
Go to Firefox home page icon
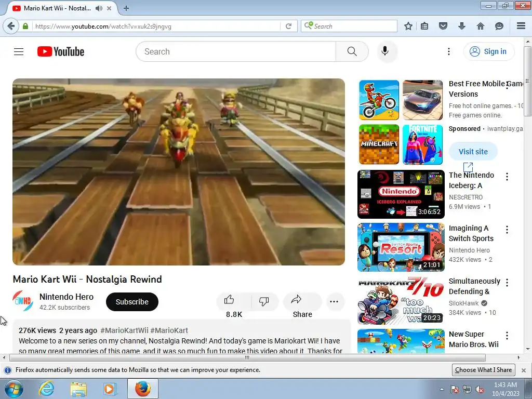481,26
